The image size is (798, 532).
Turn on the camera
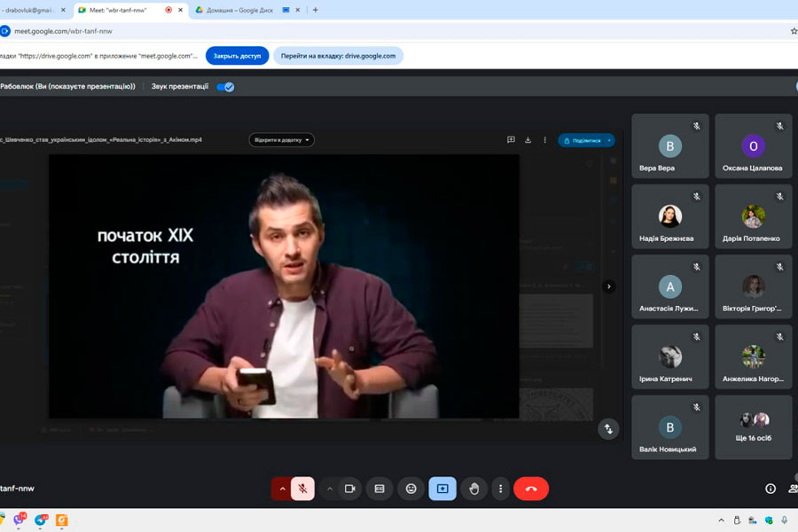[350, 489]
